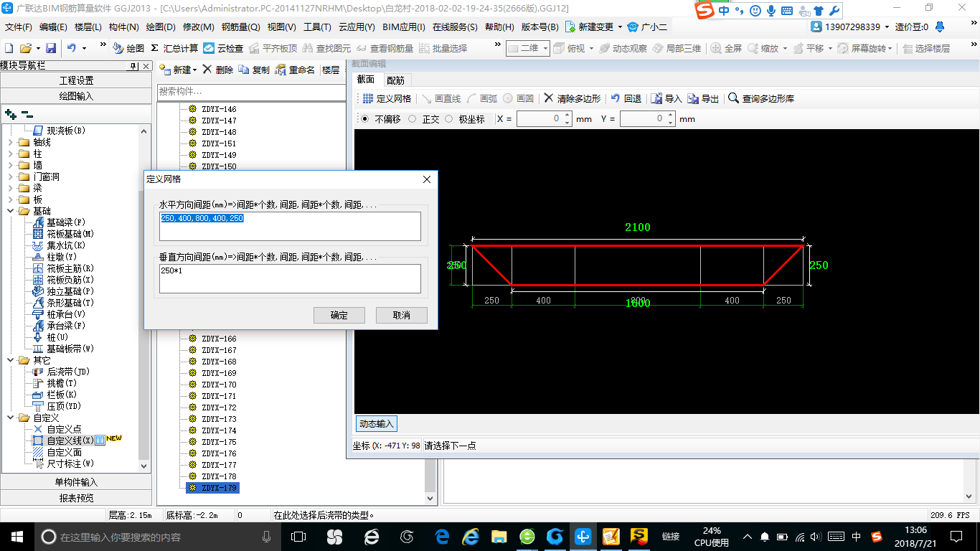Open the 报表预览 section
Image resolution: width=980 pixels, height=551 pixels.
point(76,498)
